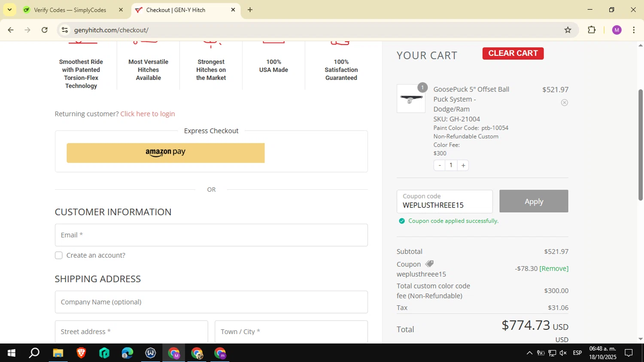Switch ESP keyboard language indicator
This screenshot has height=362, width=644.
point(577,353)
